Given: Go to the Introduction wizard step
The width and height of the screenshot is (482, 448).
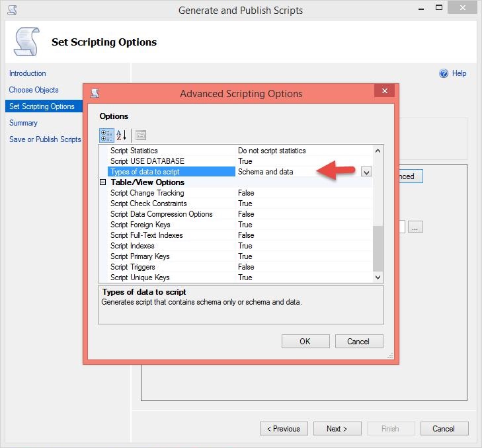Looking at the screenshot, I should (28, 73).
